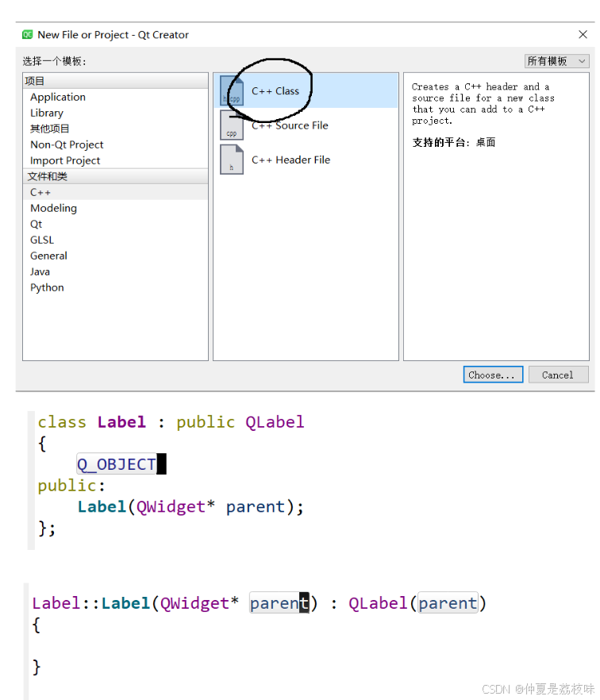Viewport: 600px width, 700px height.
Task: Click the 选择一个模板 label
Action: (54, 61)
